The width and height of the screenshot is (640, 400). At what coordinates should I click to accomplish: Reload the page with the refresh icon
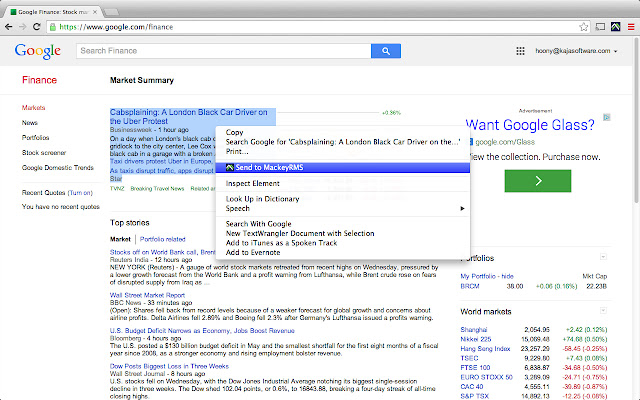36,27
